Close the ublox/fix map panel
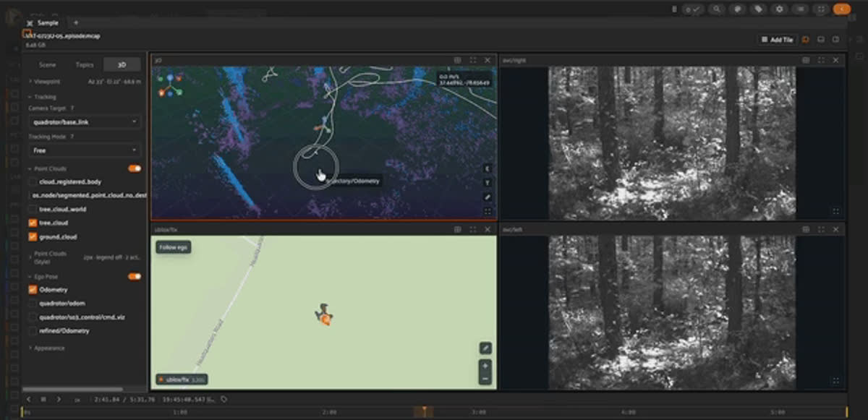This screenshot has height=420, width=868. pyautogui.click(x=488, y=229)
